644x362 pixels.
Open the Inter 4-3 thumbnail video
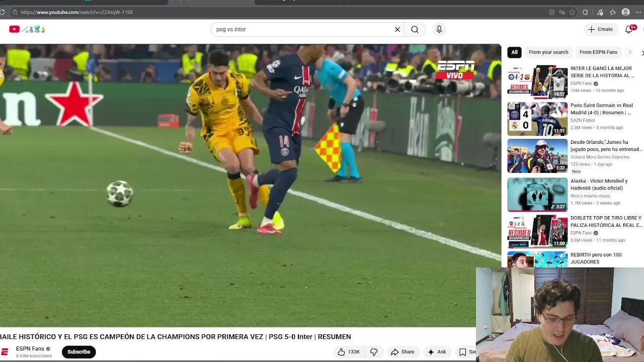(537, 81)
